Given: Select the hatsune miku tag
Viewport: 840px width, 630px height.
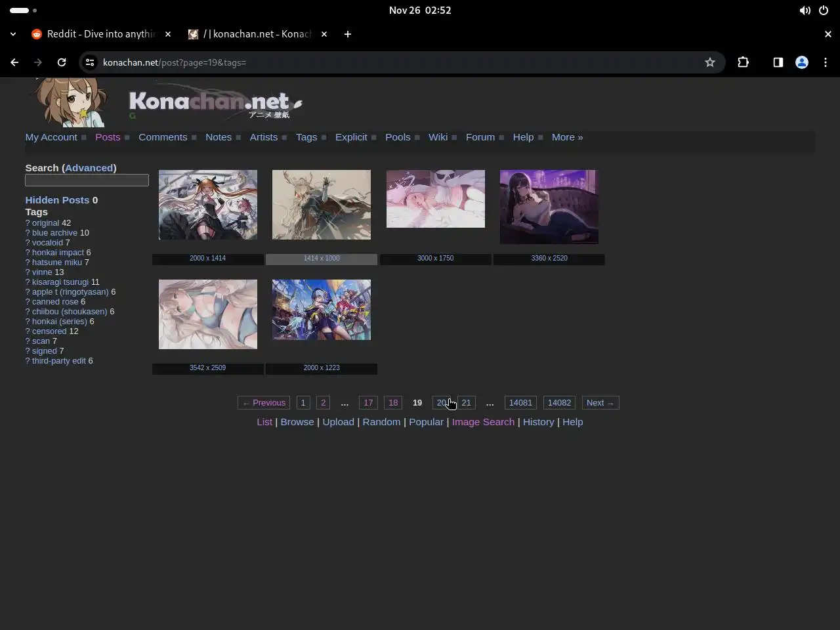Looking at the screenshot, I should (57, 262).
